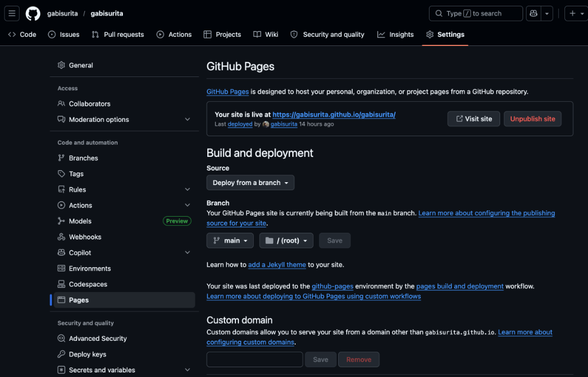Open Learn more about deploying using custom workflows
Image resolution: width=588 pixels, height=377 pixels.
pos(314,297)
